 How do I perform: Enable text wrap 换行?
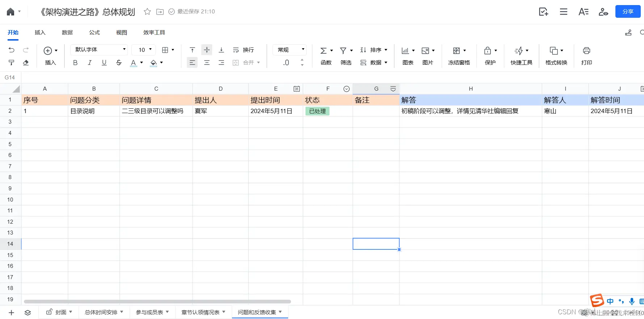(x=243, y=50)
